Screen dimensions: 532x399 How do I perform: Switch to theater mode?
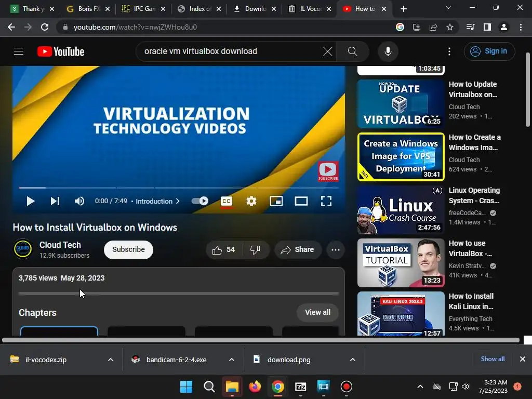301,201
